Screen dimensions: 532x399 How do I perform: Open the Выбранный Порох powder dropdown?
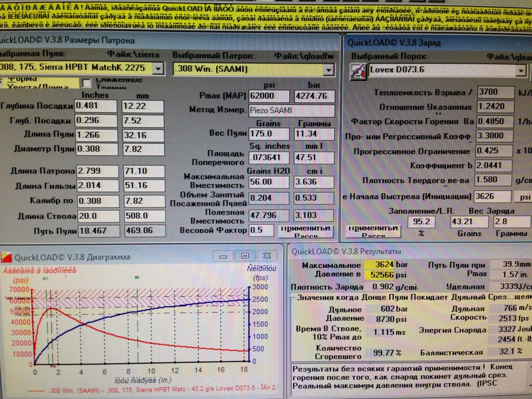[x=521, y=71]
